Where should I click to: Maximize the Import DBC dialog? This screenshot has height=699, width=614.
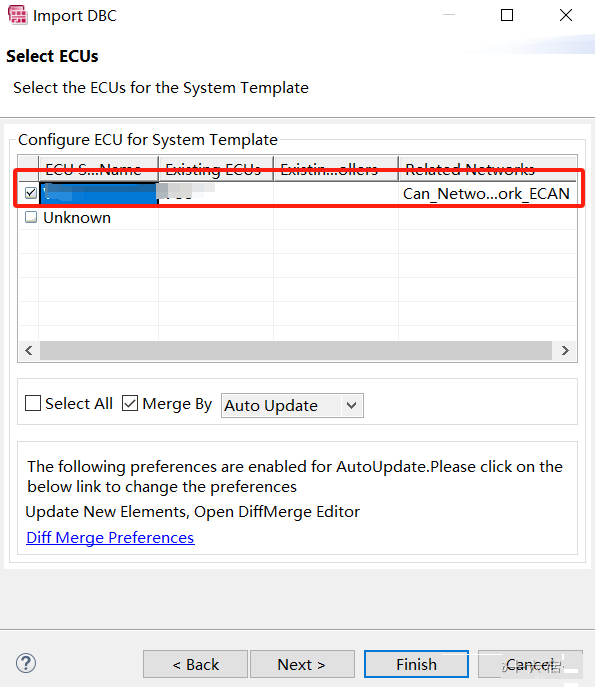click(507, 15)
